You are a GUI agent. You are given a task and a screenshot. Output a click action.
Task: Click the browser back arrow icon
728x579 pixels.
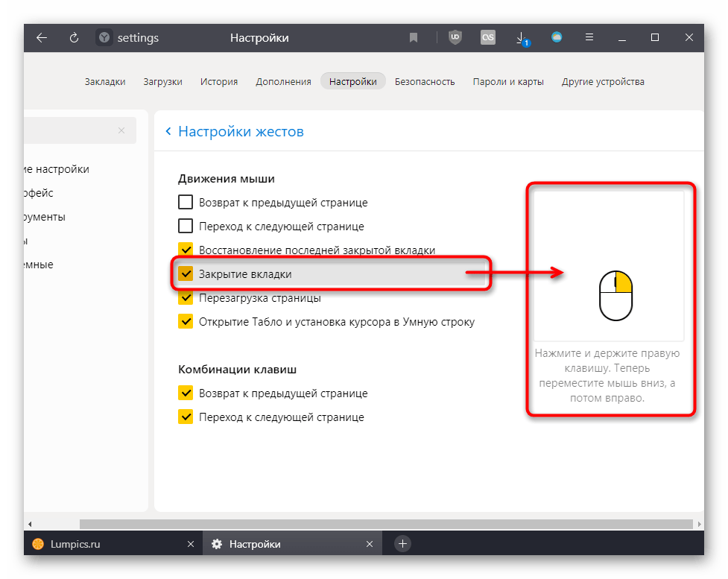[x=42, y=38]
